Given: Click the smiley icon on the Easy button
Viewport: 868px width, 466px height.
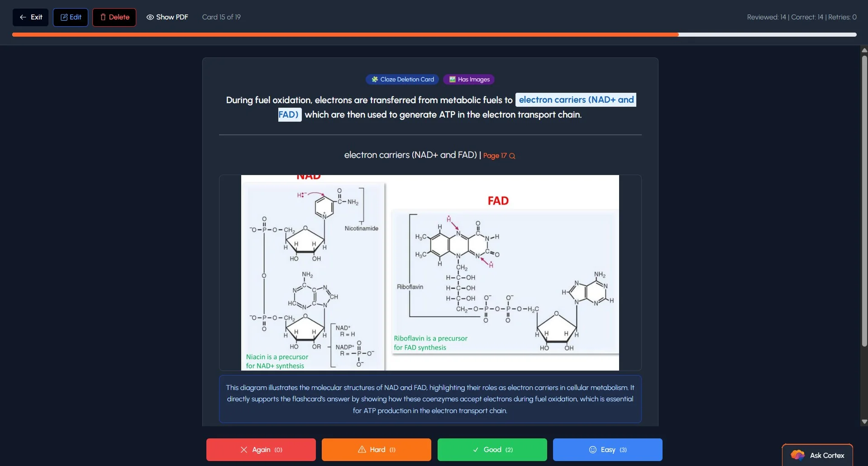Looking at the screenshot, I should point(593,450).
